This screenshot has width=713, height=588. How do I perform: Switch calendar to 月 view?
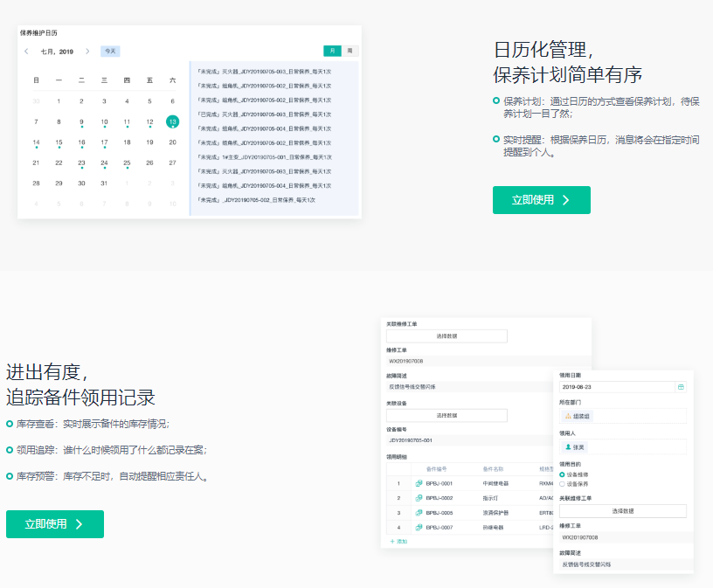332,51
